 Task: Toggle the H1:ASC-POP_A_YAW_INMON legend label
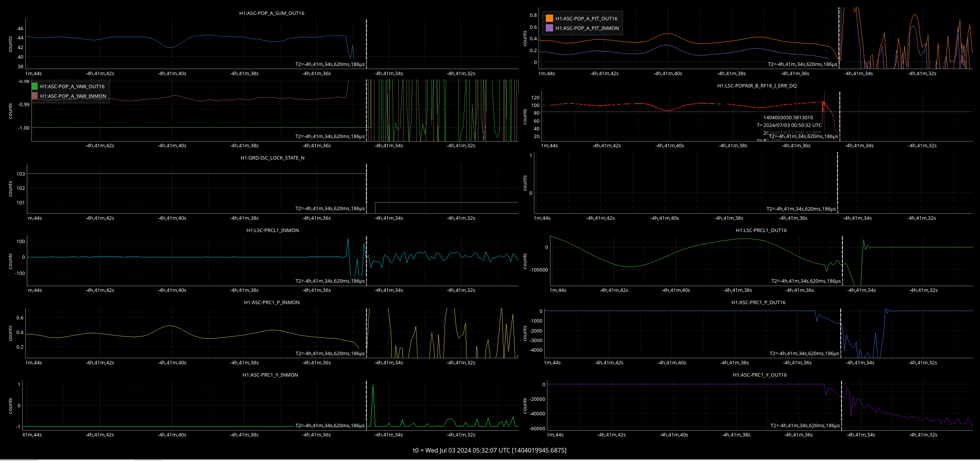(73, 96)
